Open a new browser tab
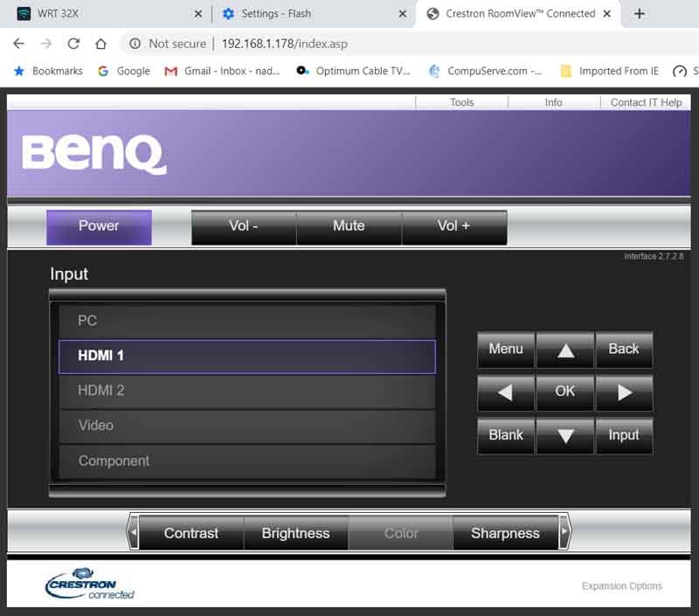This screenshot has width=699, height=616. 640,14
